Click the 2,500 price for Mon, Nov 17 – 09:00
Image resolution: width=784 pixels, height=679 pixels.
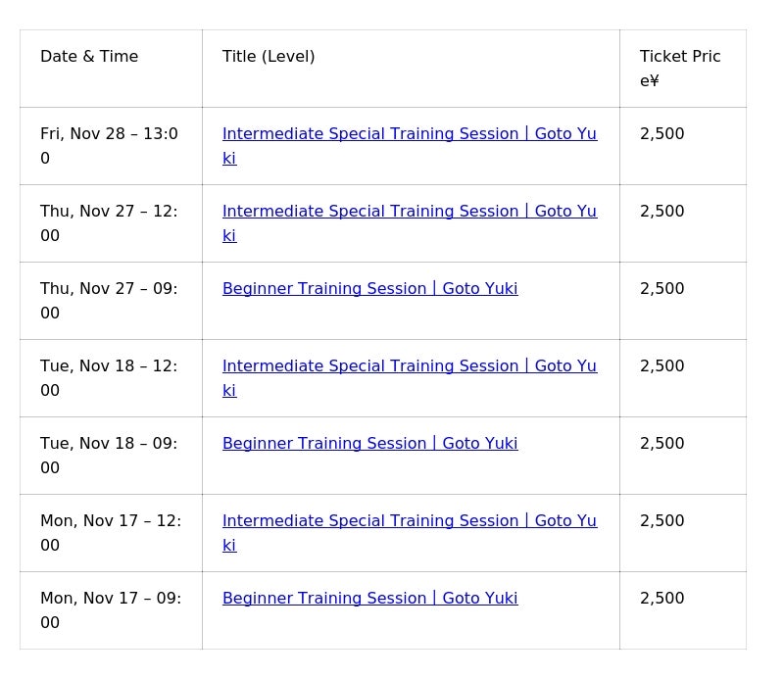[x=662, y=599]
